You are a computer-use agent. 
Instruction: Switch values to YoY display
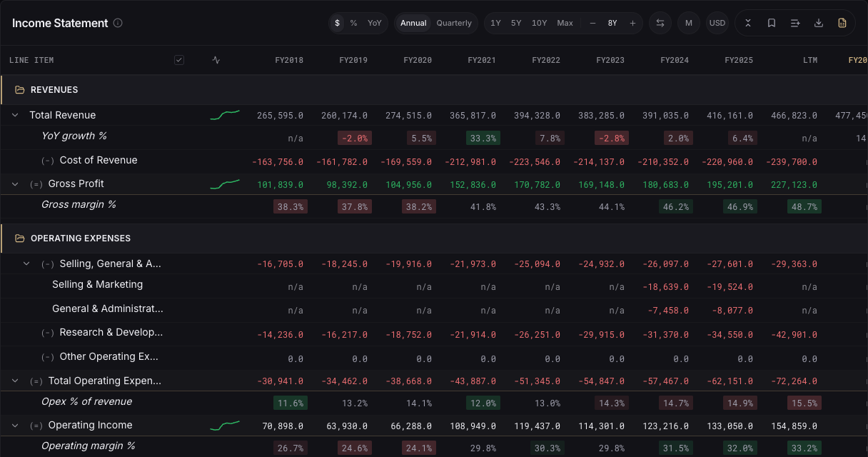coord(375,23)
